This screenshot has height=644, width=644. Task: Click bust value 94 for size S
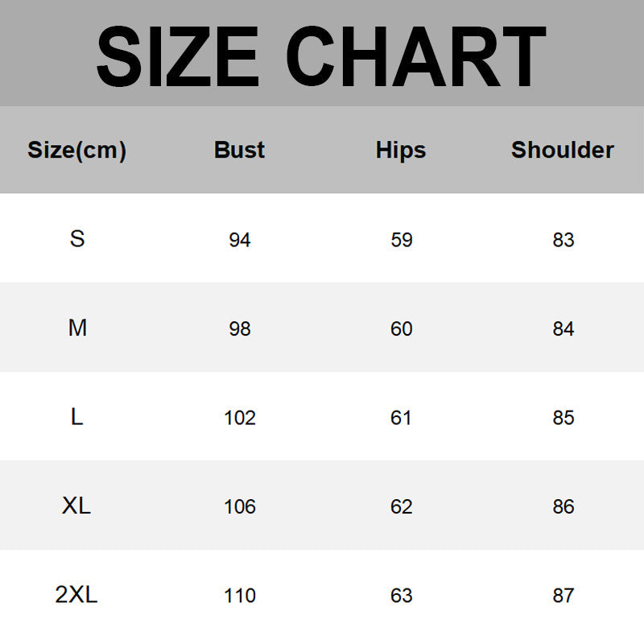[240, 240]
